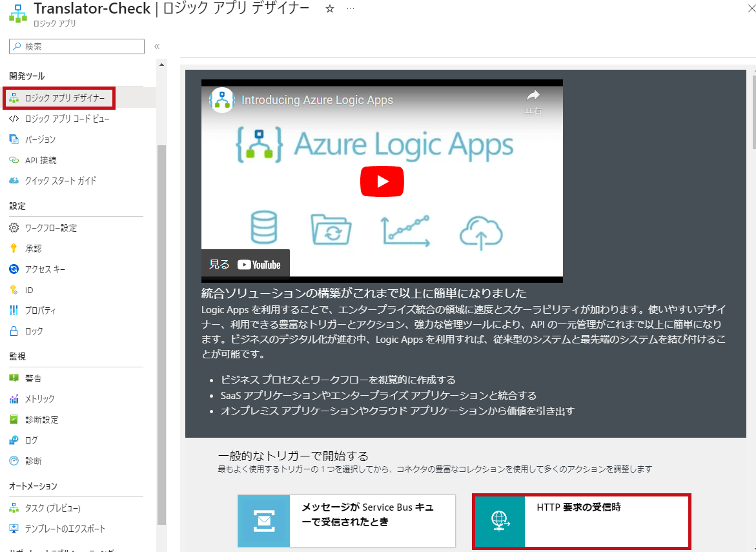Click the 警告 alert icon
The height and width of the screenshot is (552, 756).
point(14,378)
